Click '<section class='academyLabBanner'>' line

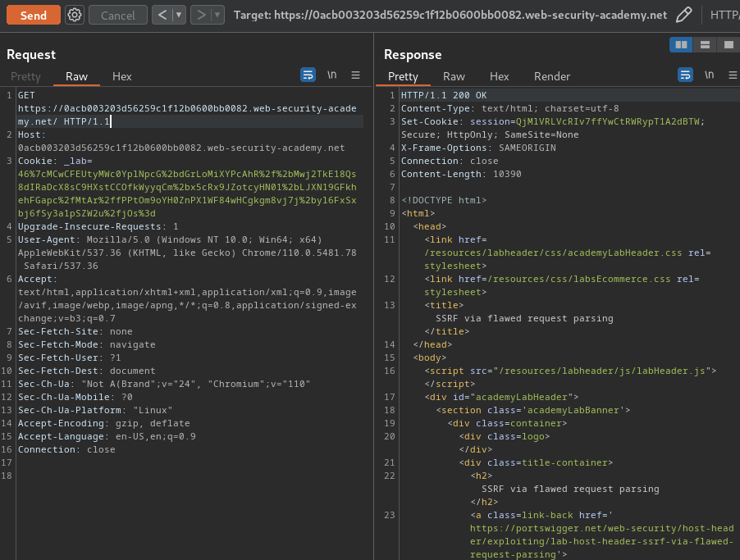pos(532,410)
